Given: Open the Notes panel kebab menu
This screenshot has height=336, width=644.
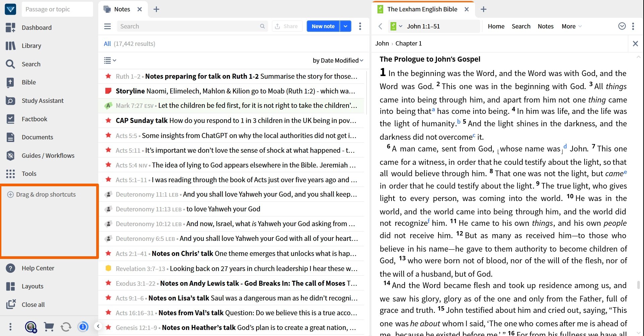Looking at the screenshot, I should tap(360, 26).
